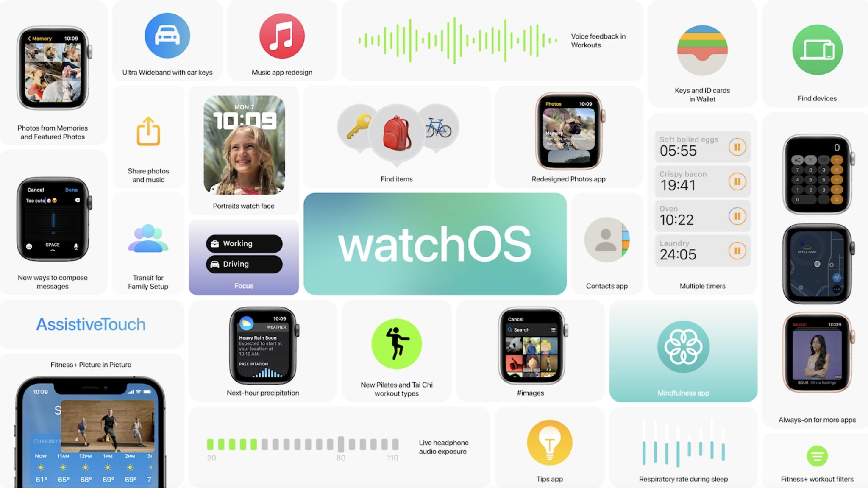Pause the Crispy bacon timer
Viewport: 868px width, 488px height.
click(734, 182)
